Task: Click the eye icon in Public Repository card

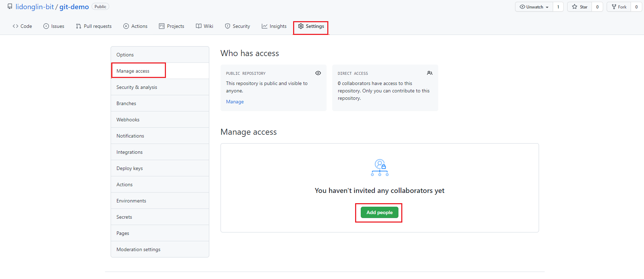Action: pos(318,73)
